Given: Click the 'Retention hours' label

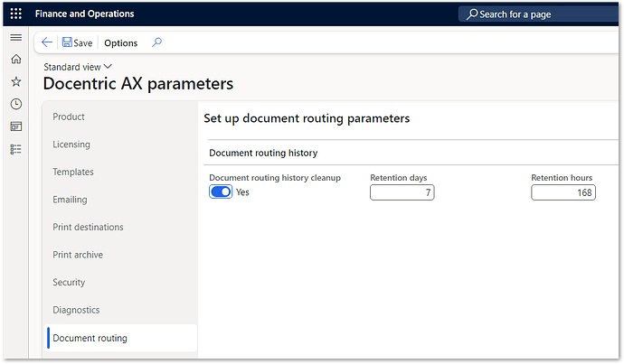Looking at the screenshot, I should point(562,178).
